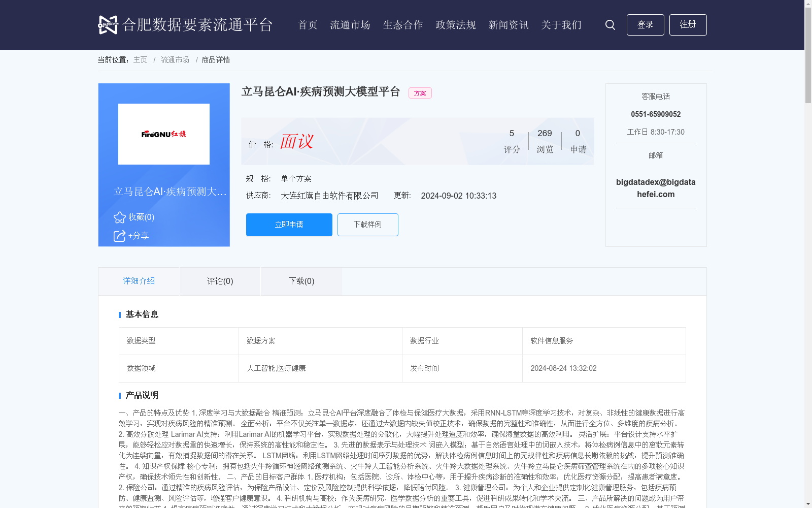This screenshot has width=812, height=508.
Task: Switch to the 评论(0) tab
Action: click(220, 281)
